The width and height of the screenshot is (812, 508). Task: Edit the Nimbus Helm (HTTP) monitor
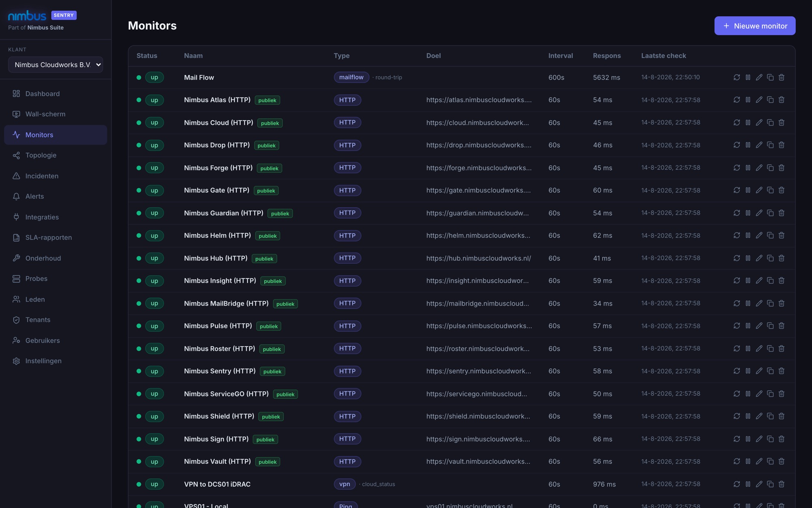(759, 236)
